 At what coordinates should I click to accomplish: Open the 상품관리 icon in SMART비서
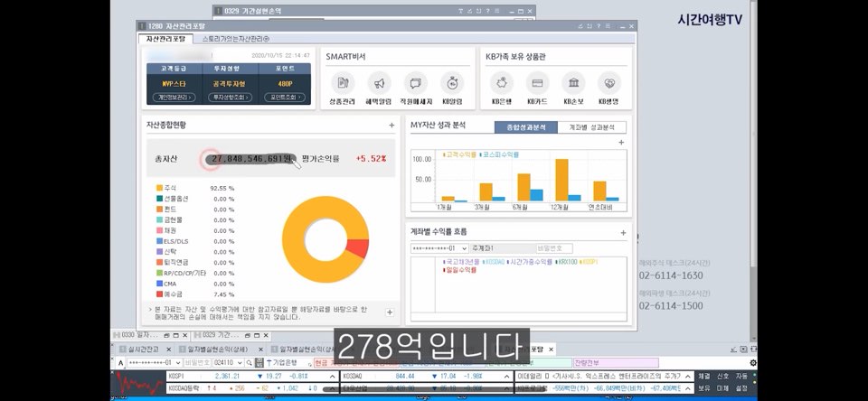[x=343, y=83]
